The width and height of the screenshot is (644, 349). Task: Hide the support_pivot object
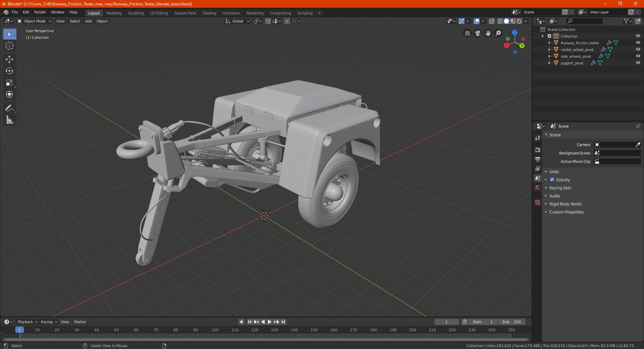click(x=638, y=63)
